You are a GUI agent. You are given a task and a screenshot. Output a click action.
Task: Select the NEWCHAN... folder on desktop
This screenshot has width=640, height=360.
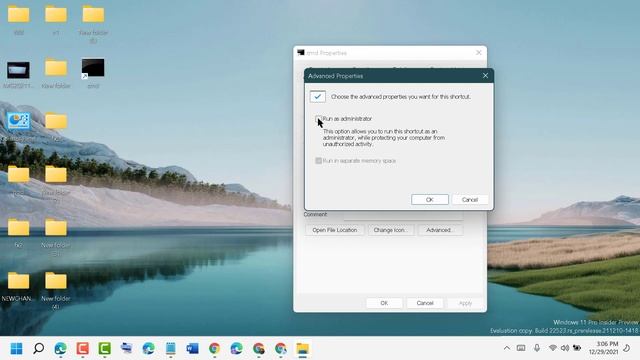(18, 287)
